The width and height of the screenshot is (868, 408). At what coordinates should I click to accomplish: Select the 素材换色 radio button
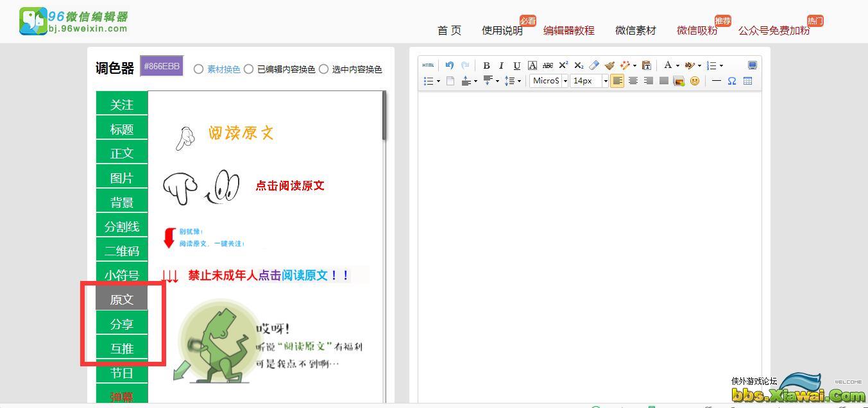coord(199,69)
